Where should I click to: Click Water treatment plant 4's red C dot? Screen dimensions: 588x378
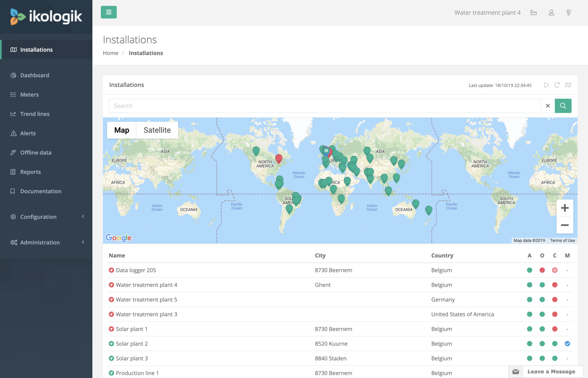tap(555, 285)
